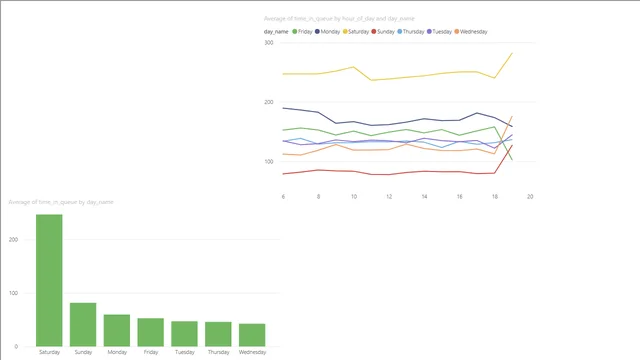Click the 'Saturday' axis label under bars
Viewport: 640px width, 360px height.
(x=49, y=352)
